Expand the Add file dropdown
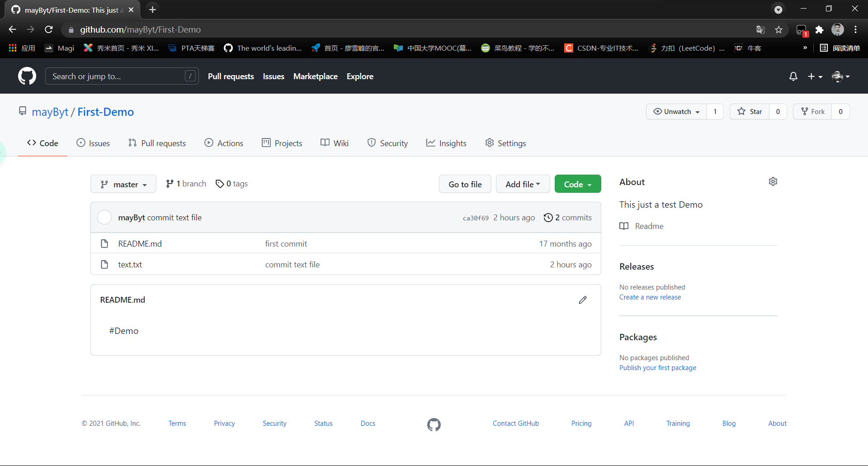This screenshot has width=868, height=466. point(523,184)
